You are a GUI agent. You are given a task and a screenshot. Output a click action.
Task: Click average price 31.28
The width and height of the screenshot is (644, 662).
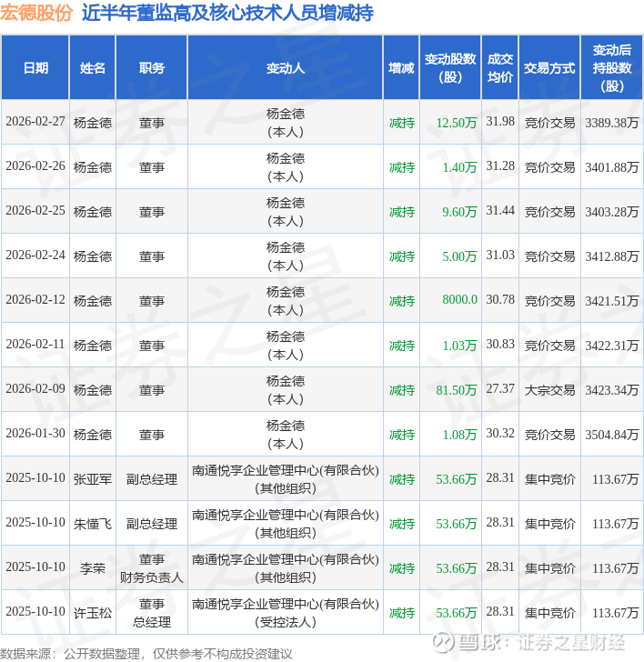[500, 165]
